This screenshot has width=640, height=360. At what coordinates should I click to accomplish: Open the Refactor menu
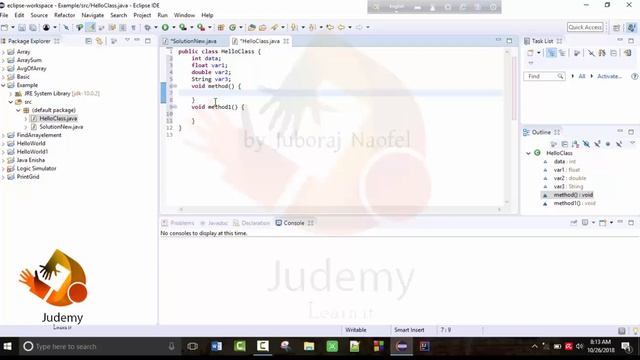coord(64,15)
